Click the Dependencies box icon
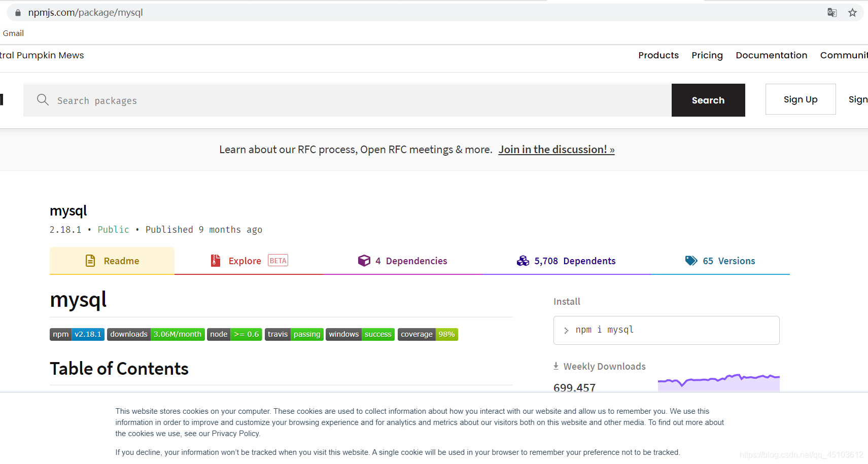 click(364, 261)
